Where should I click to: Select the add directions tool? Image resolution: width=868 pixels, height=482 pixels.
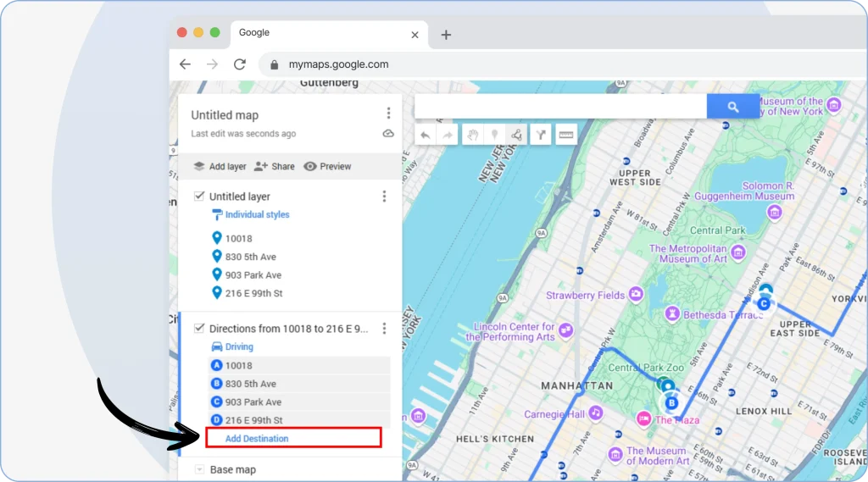tap(541, 135)
